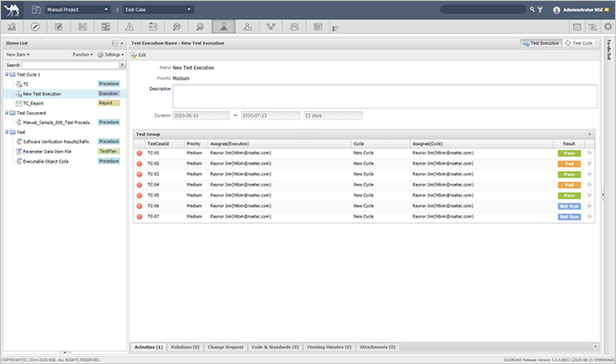Click inside the Description text area
This screenshot has height=364, width=616.
coord(384,97)
